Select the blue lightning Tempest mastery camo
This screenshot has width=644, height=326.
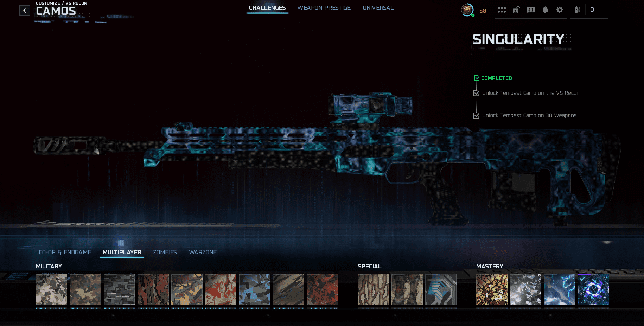(559, 289)
